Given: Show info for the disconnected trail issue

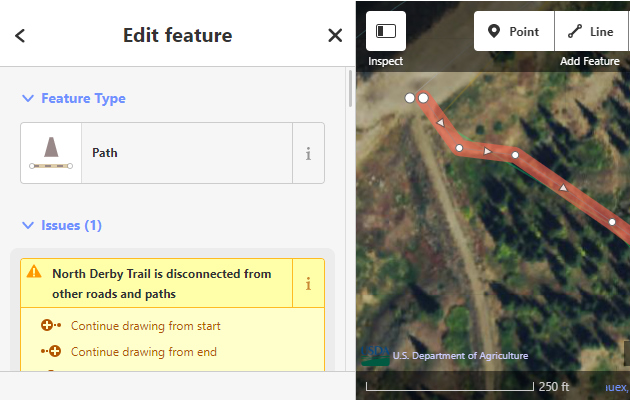Looking at the screenshot, I should 308,283.
